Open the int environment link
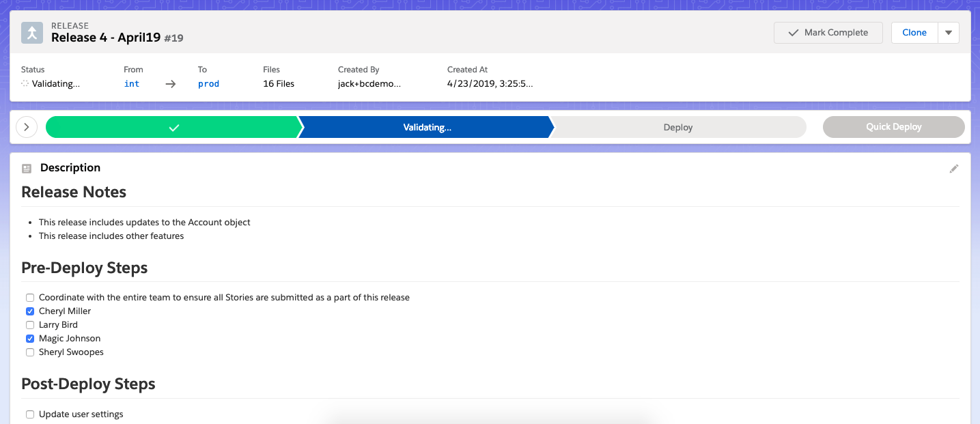The width and height of the screenshot is (980, 424). pyautogui.click(x=131, y=83)
